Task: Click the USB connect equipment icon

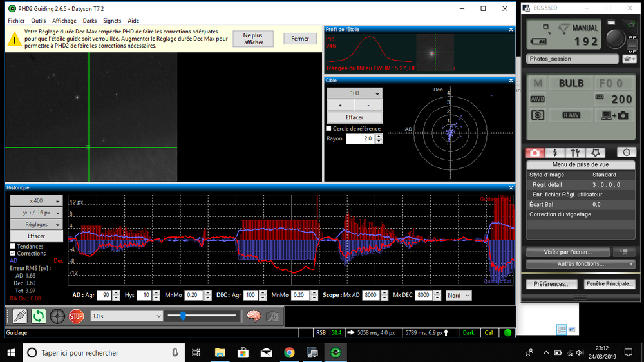Action: 19,316
